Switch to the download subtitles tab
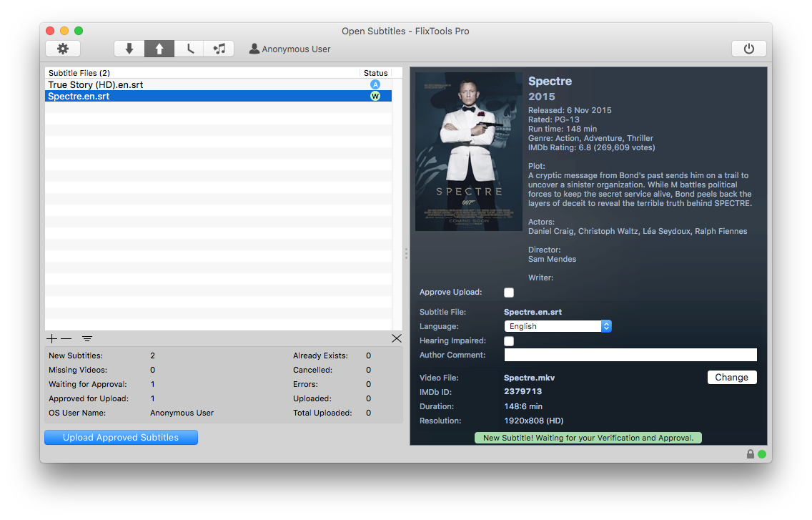Screen dimensions: 812x520 tap(129, 49)
